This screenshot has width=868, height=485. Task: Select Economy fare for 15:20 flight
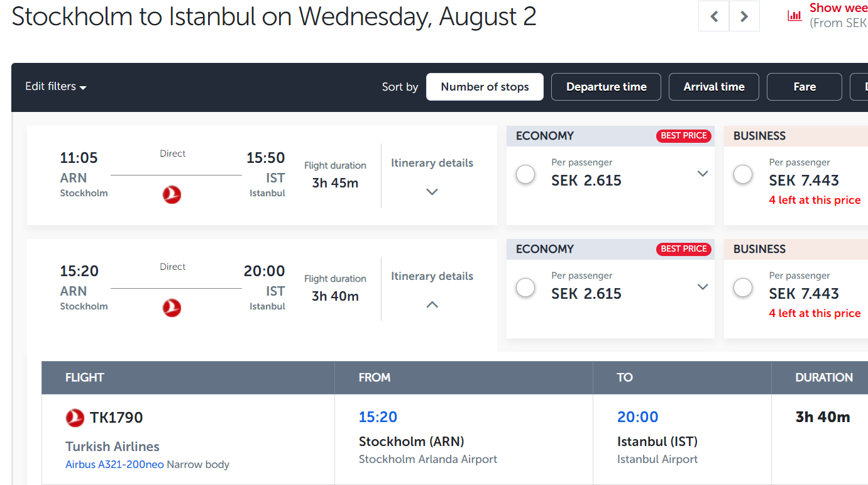pyautogui.click(x=525, y=287)
